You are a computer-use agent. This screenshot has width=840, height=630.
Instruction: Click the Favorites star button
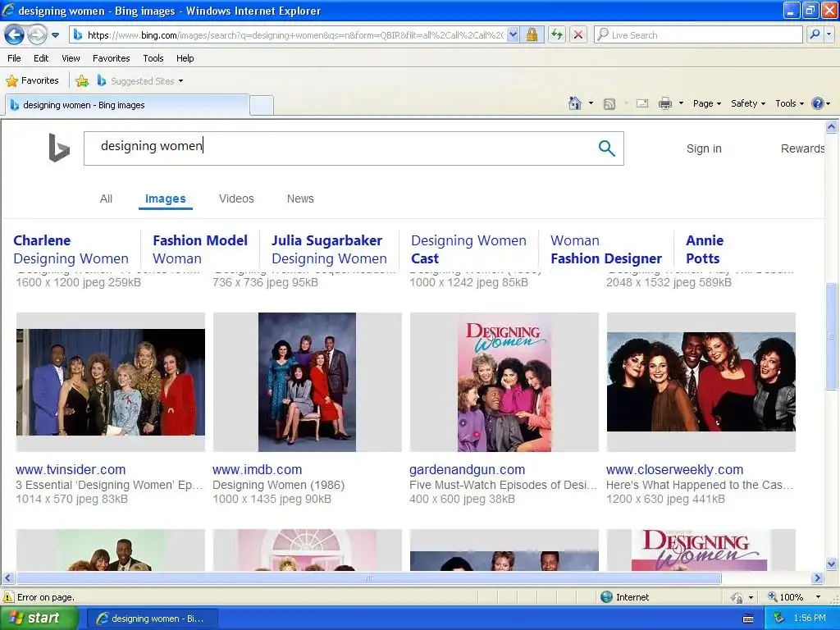[x=32, y=81]
